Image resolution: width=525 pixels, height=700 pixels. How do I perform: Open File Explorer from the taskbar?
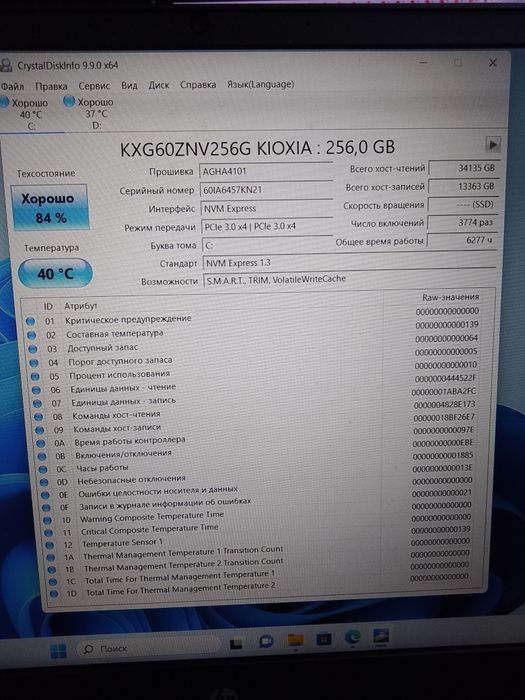[296, 641]
